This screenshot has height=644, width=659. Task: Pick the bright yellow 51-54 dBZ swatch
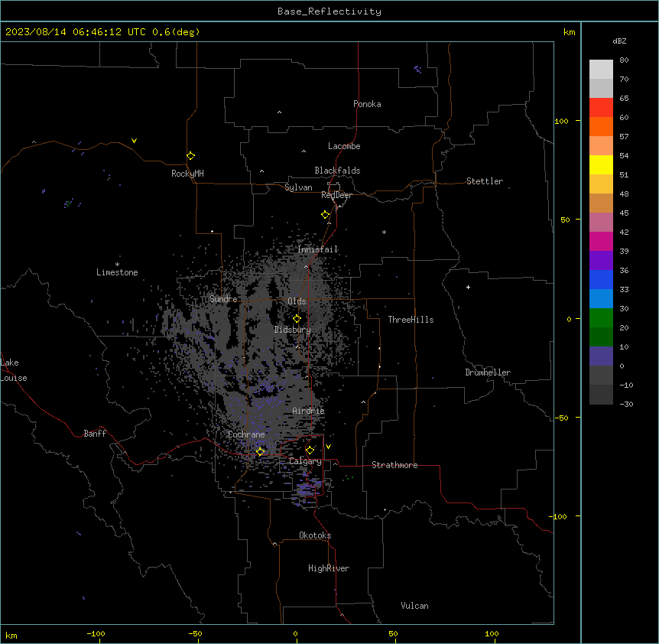click(601, 164)
